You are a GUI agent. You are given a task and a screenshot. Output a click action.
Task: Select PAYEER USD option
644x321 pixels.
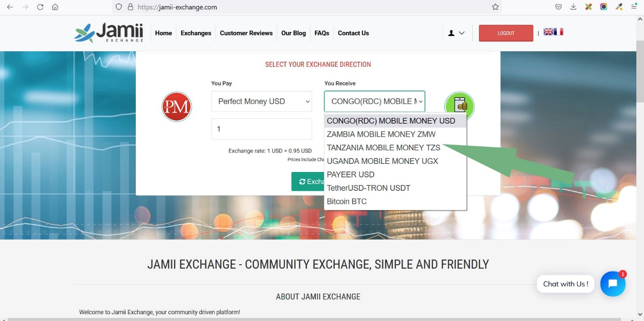tap(395, 175)
